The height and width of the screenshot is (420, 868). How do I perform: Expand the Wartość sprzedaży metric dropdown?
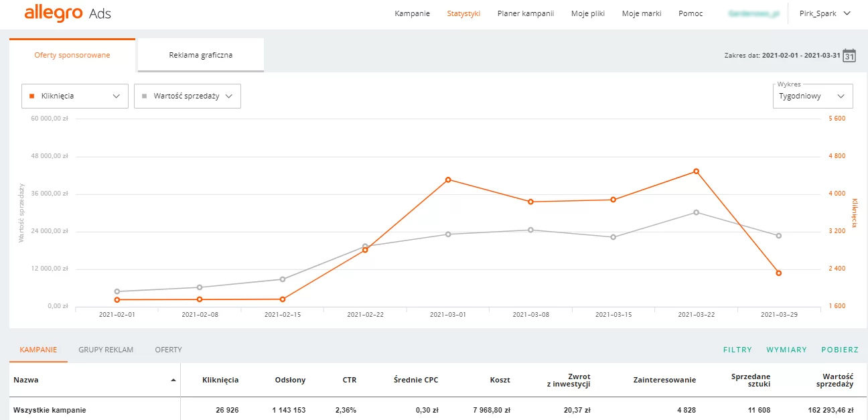187,96
